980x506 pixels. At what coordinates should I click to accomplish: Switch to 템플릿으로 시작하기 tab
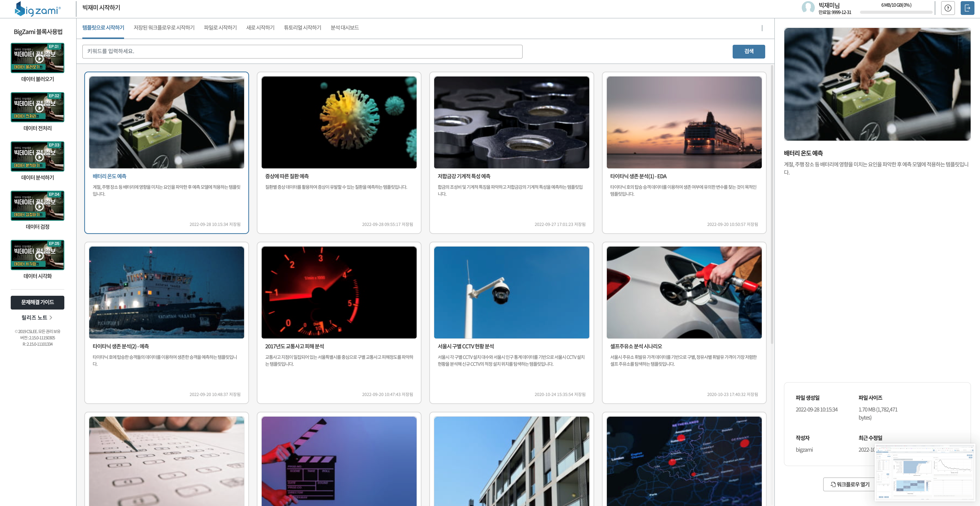click(103, 28)
